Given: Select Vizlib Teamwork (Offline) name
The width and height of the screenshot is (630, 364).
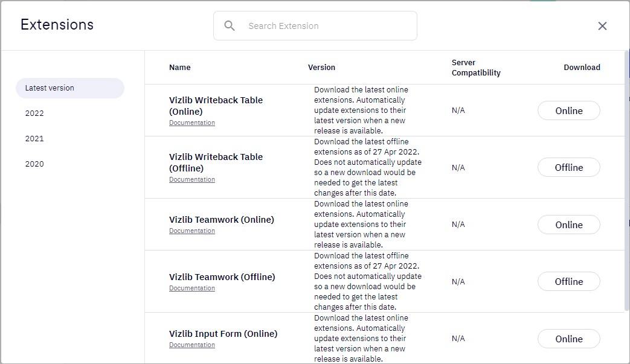Looking at the screenshot, I should tap(222, 277).
